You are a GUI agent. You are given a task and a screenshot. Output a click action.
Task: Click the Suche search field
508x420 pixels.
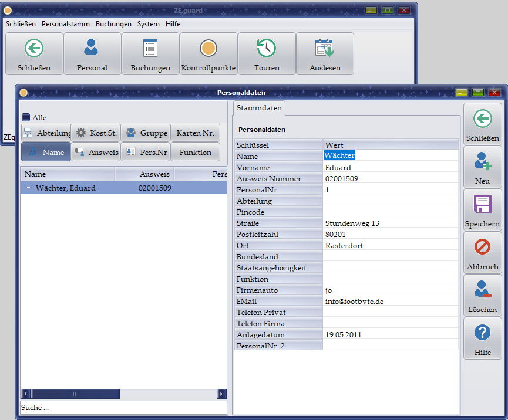pos(123,407)
